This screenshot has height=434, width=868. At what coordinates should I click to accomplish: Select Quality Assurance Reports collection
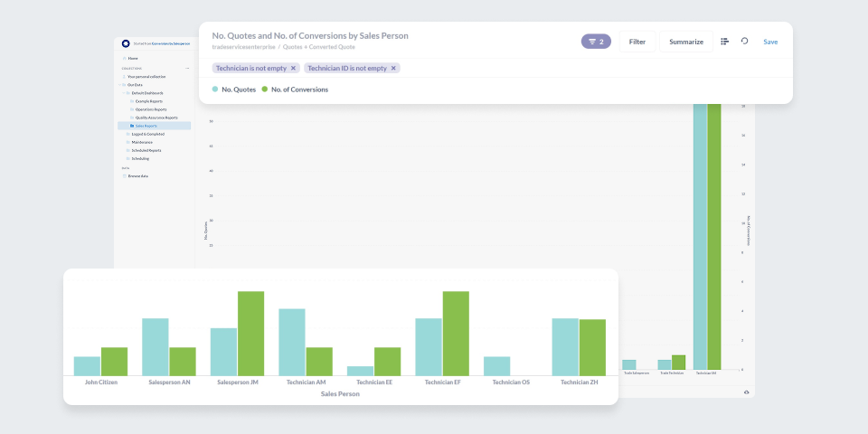(156, 118)
